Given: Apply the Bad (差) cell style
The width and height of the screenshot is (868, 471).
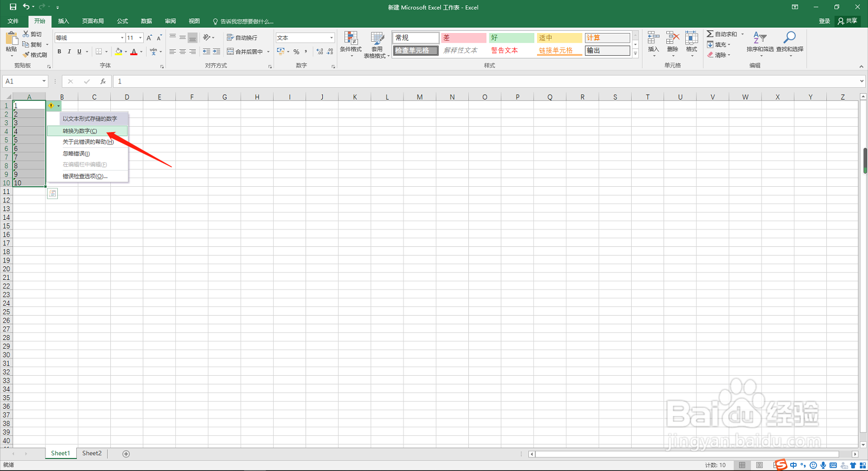Looking at the screenshot, I should 463,38.
